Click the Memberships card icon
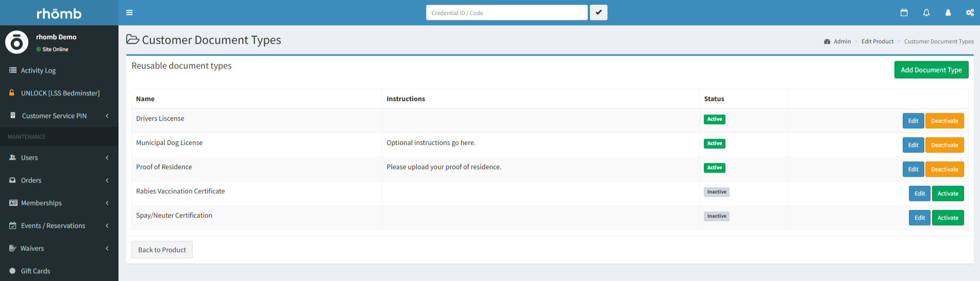This screenshot has height=281, width=980. 13,203
